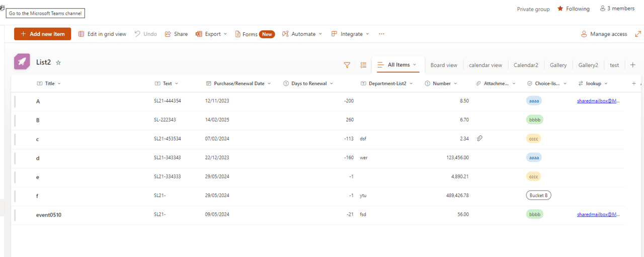Open item titled A
Image resolution: width=644 pixels, height=257 pixels.
pyautogui.click(x=38, y=101)
